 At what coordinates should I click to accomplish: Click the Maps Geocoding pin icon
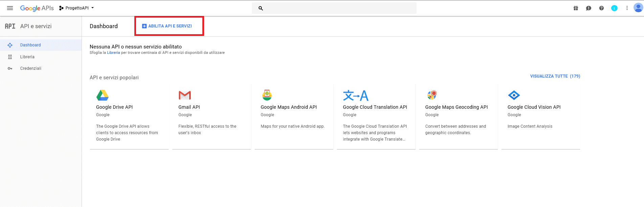click(x=432, y=95)
